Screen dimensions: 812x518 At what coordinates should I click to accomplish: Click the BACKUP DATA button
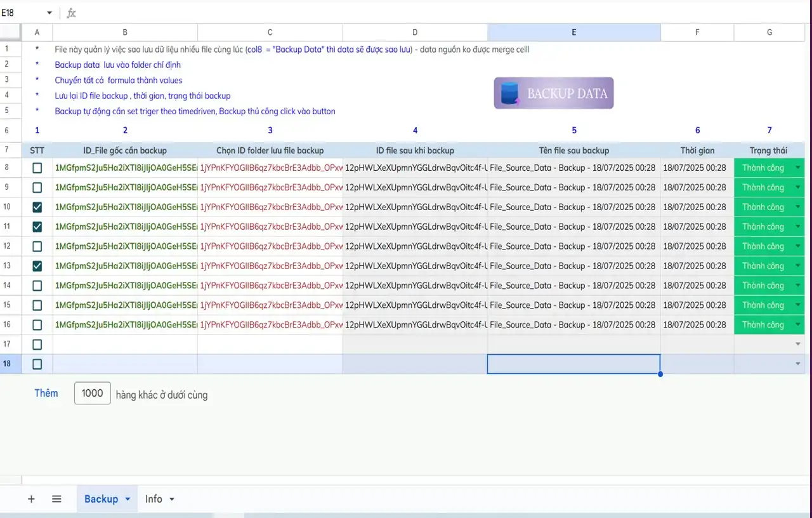[x=554, y=93]
